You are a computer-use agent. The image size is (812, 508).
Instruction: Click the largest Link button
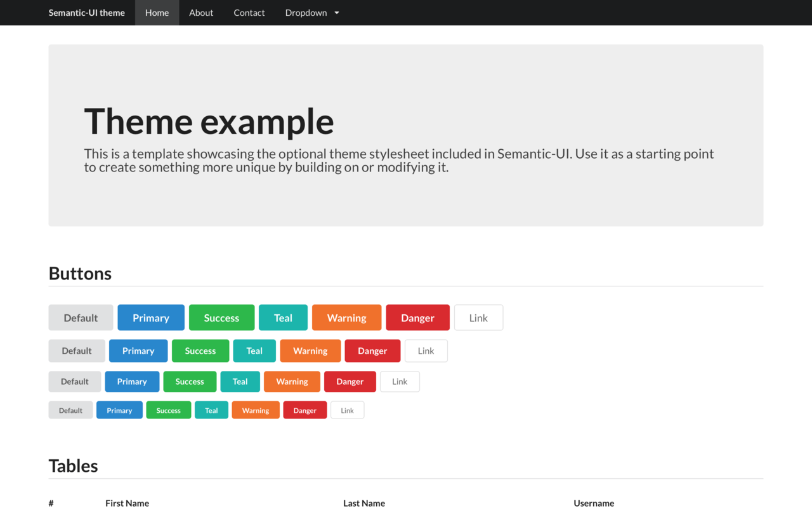point(478,317)
